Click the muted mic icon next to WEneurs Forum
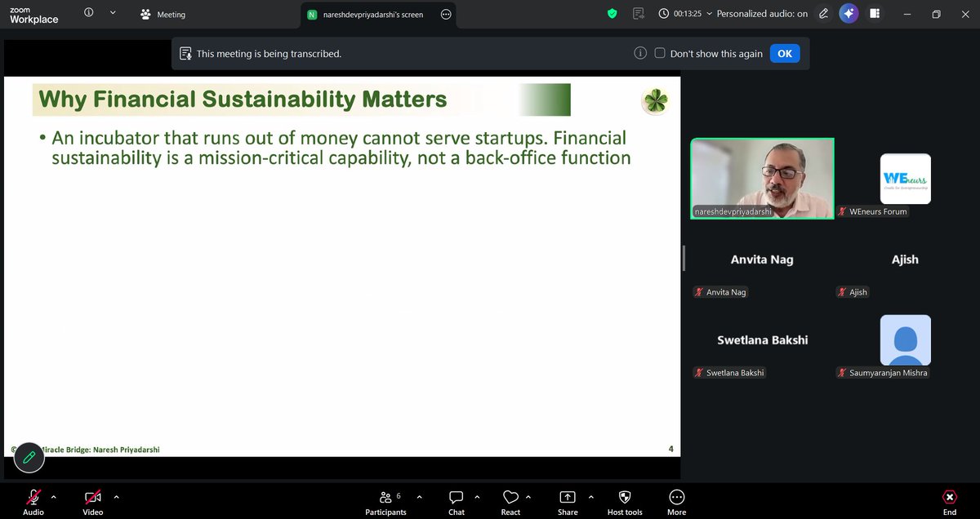Image resolution: width=980 pixels, height=519 pixels. pyautogui.click(x=842, y=211)
